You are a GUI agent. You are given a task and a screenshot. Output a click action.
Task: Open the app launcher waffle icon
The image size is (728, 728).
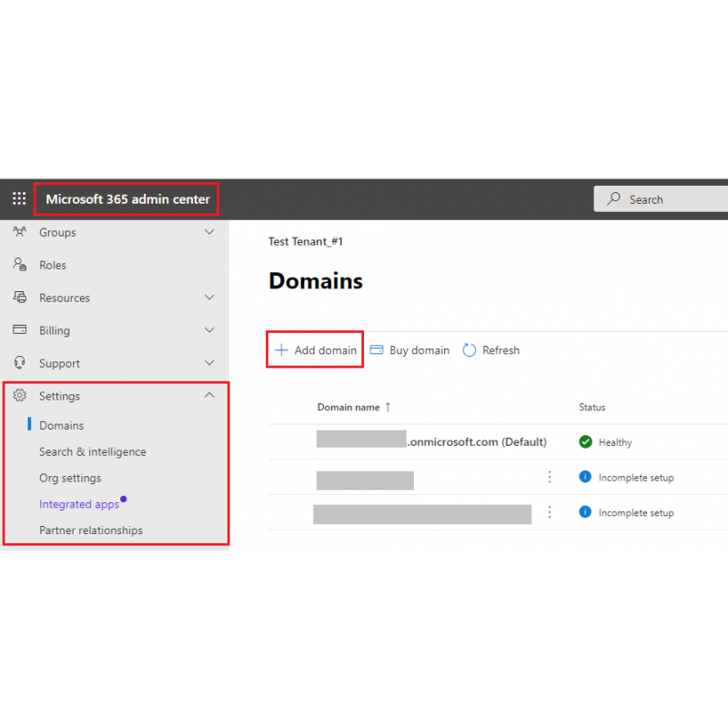[19, 198]
